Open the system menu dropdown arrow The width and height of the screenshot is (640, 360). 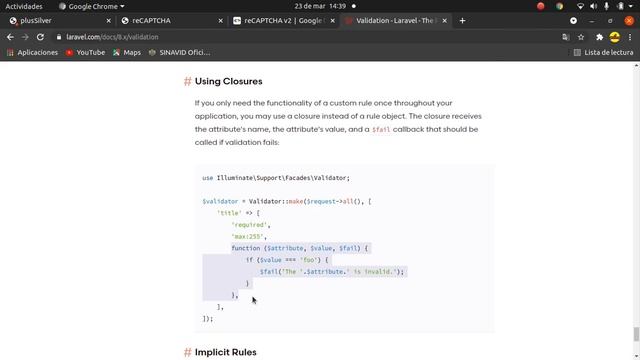pyautogui.click(x=631, y=7)
